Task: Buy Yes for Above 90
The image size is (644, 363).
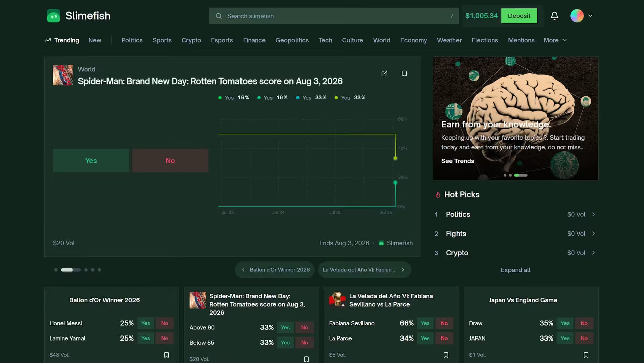Action: pyautogui.click(x=285, y=327)
